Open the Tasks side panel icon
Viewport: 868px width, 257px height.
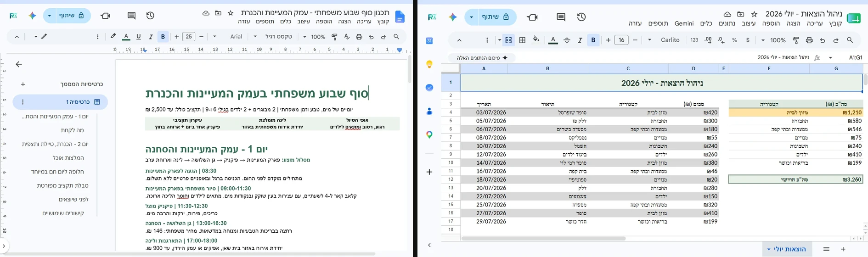click(x=429, y=88)
